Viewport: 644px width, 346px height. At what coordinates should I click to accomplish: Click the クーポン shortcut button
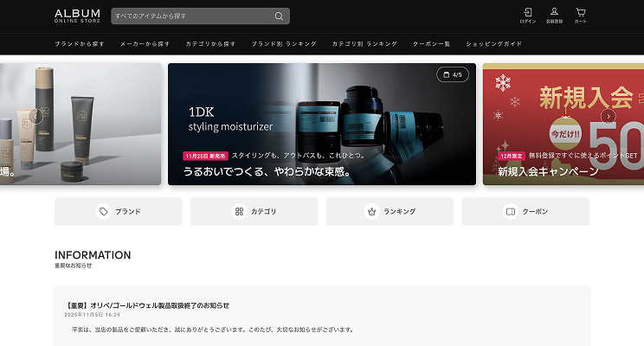click(x=525, y=211)
